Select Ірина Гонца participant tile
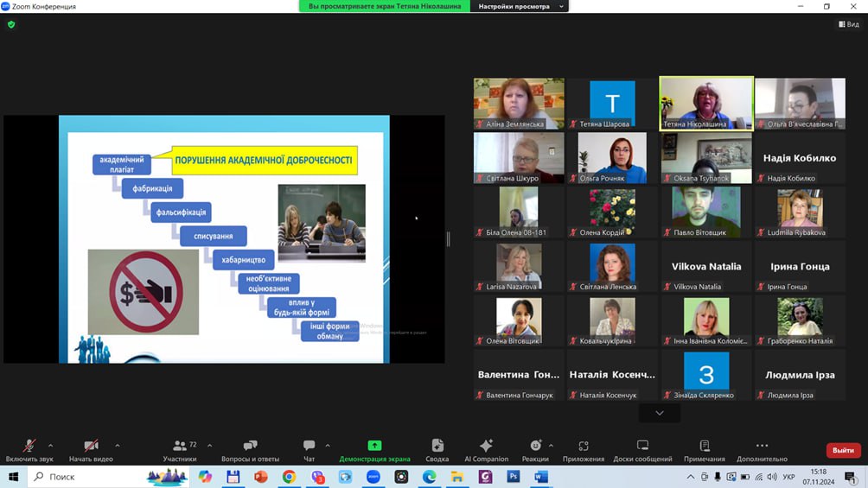 800,266
